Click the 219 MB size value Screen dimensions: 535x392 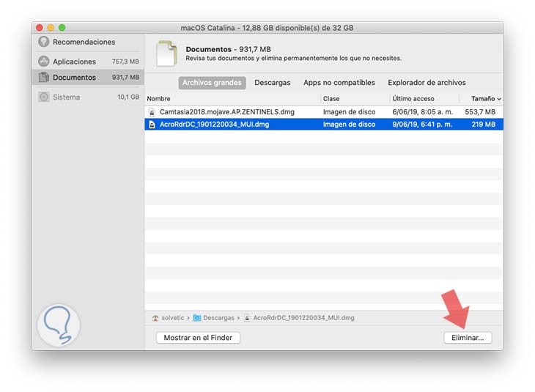click(484, 125)
